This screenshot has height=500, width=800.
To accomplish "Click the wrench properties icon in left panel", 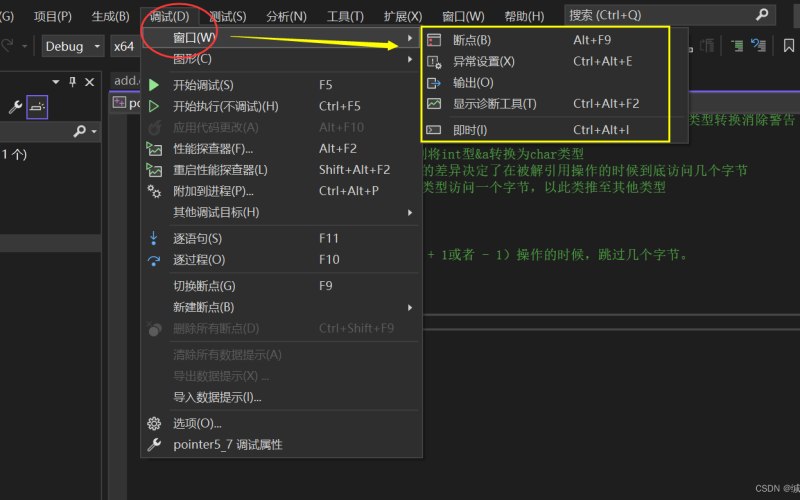I will pyautogui.click(x=15, y=107).
